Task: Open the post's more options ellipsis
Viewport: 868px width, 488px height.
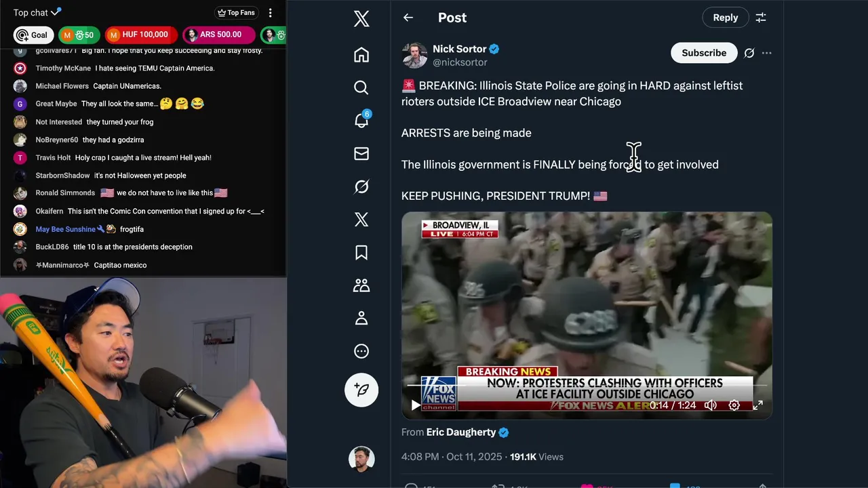Action: coord(766,53)
